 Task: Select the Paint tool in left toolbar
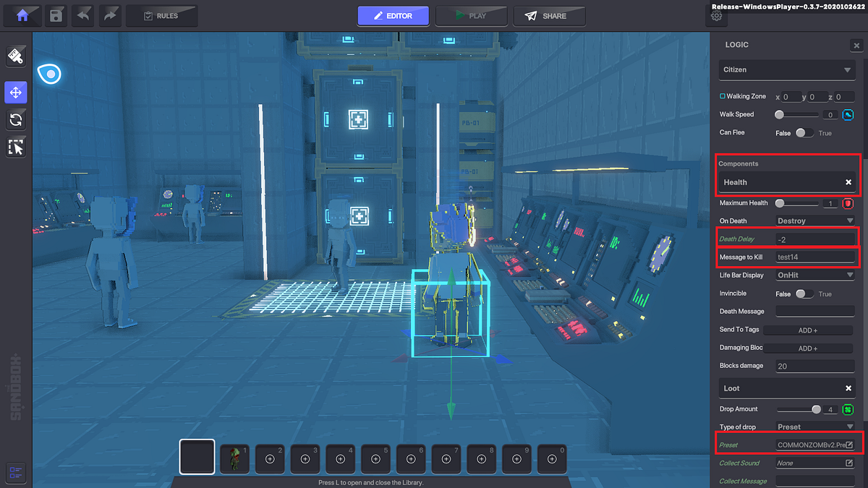16,56
